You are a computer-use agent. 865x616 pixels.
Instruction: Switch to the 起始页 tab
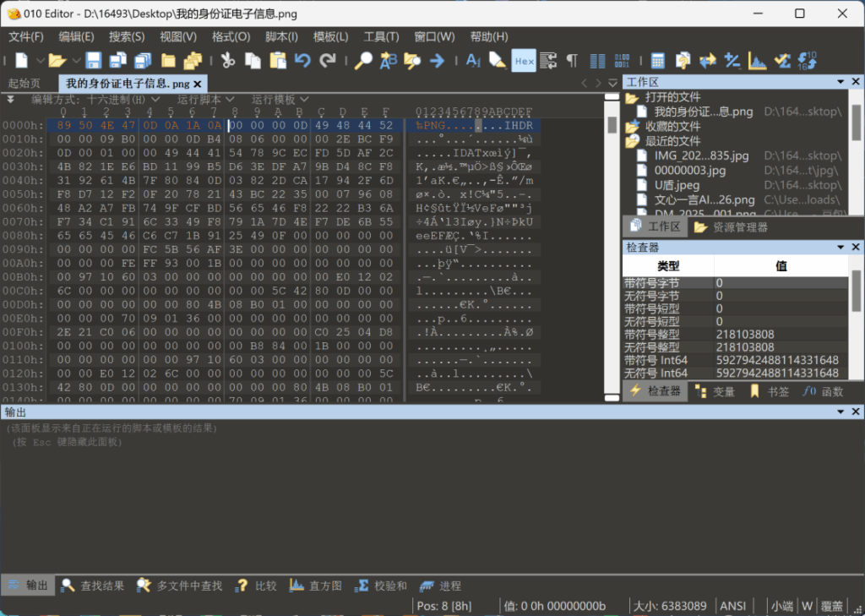pyautogui.click(x=24, y=83)
